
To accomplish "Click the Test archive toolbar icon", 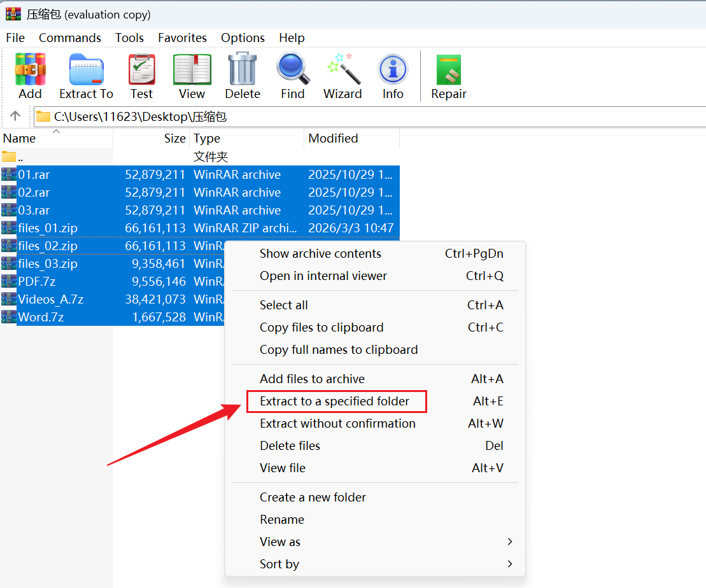I will tap(141, 70).
